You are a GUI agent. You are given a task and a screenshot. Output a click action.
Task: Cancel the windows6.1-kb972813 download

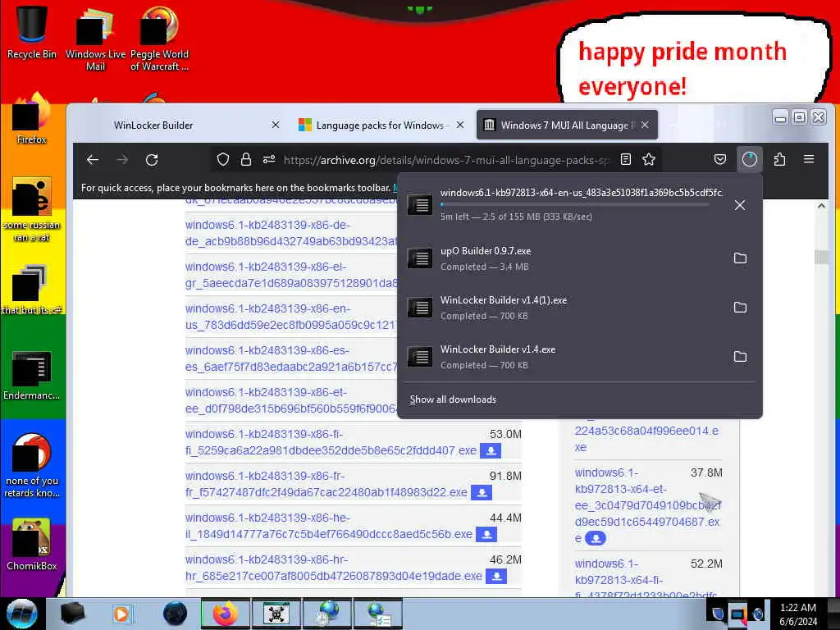(x=740, y=205)
